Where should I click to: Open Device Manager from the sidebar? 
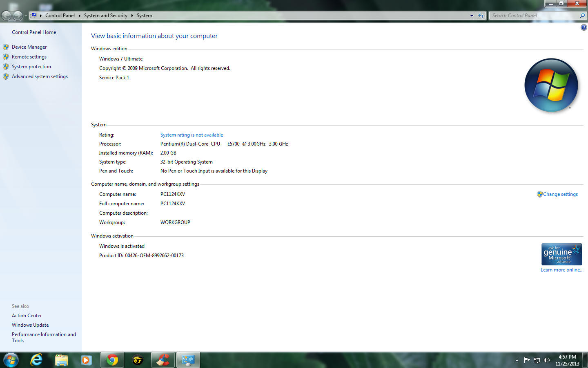(x=29, y=47)
